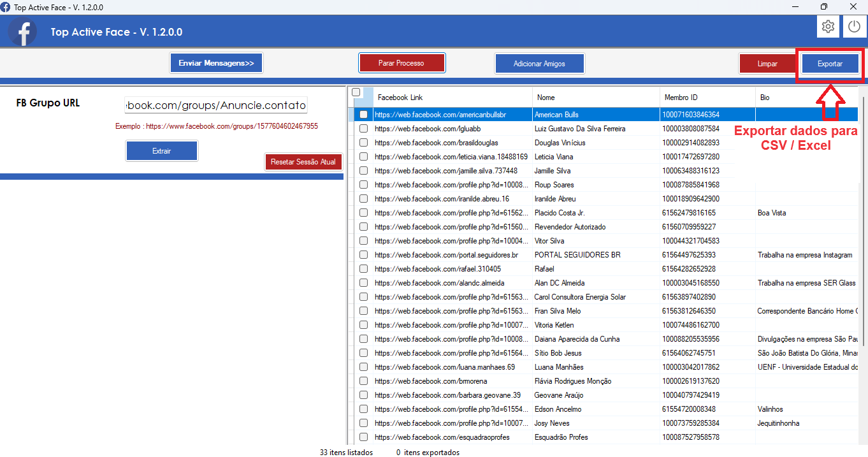Click the name Josy Neves

point(552,423)
